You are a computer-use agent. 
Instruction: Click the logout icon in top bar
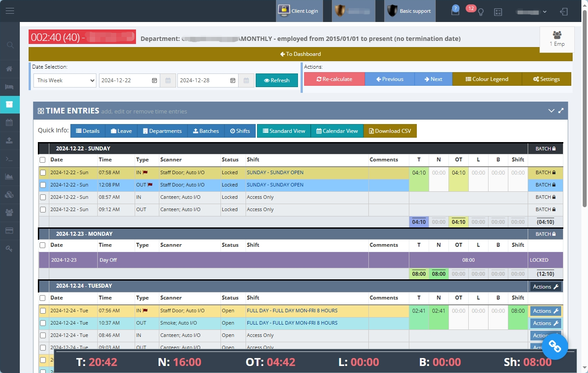564,12
